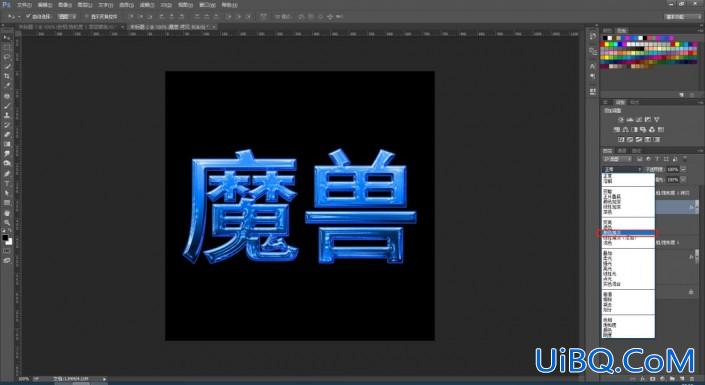
Task: Select the Clone Stamp tool
Action: point(7,115)
